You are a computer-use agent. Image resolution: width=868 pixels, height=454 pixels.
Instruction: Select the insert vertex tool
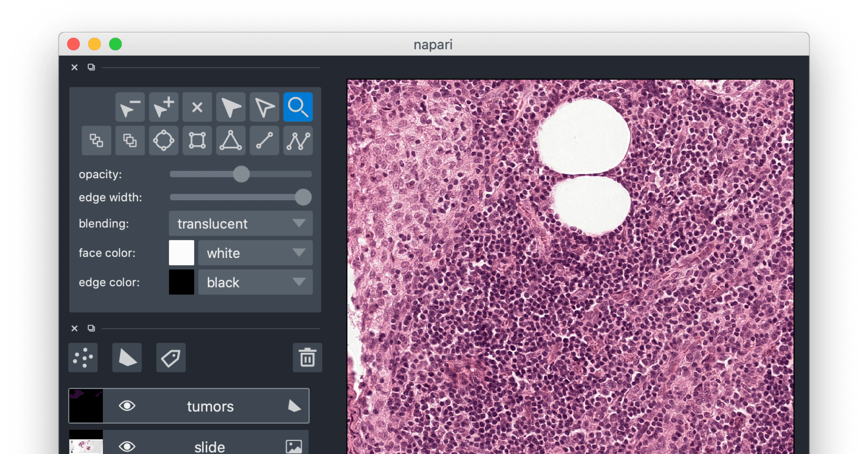pyautogui.click(x=163, y=107)
